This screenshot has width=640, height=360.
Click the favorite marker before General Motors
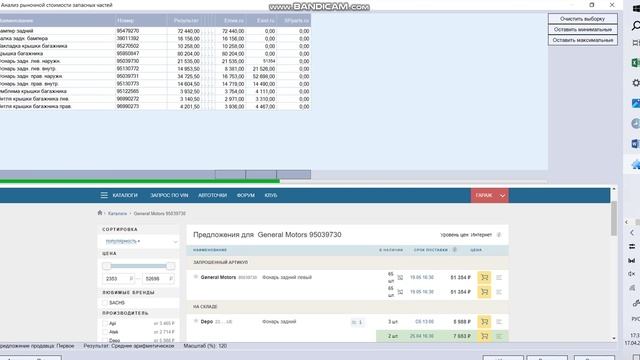point(196,277)
